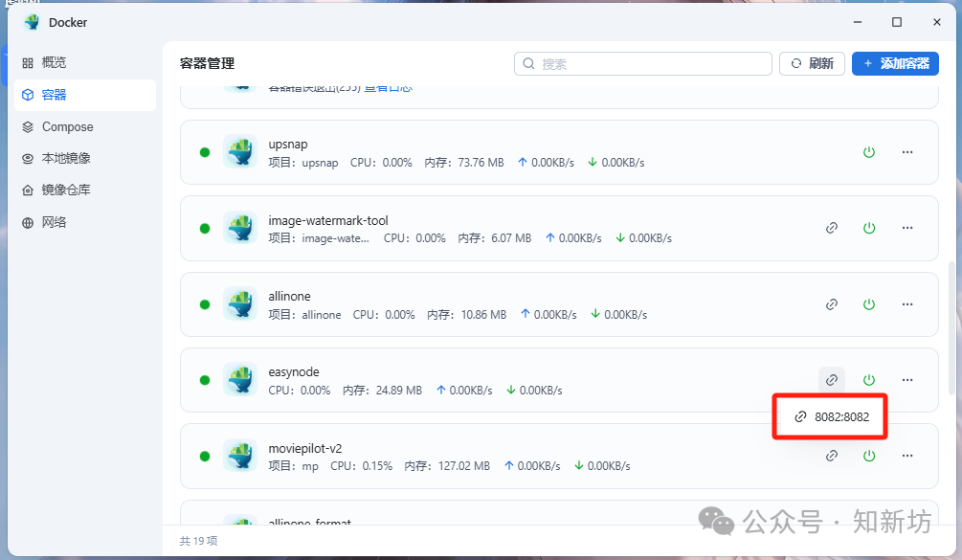Screen dimensions: 962x560
Task: Toggle power for allinone container
Action: coord(869,304)
